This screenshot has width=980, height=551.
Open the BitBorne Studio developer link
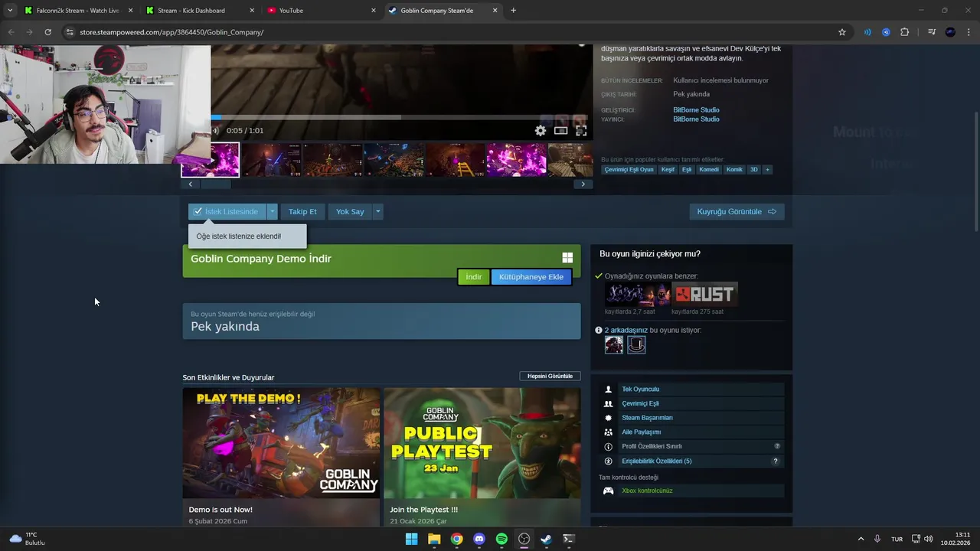696,110
